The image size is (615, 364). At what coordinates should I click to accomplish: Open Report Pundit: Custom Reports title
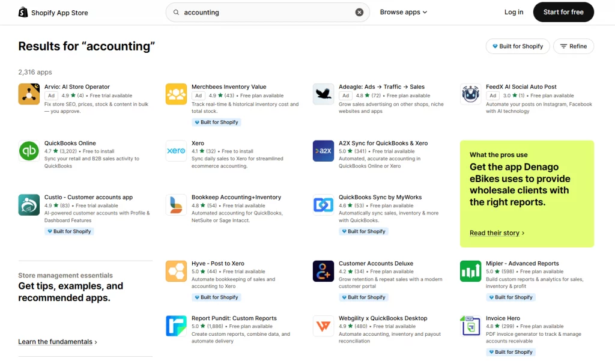(x=234, y=318)
